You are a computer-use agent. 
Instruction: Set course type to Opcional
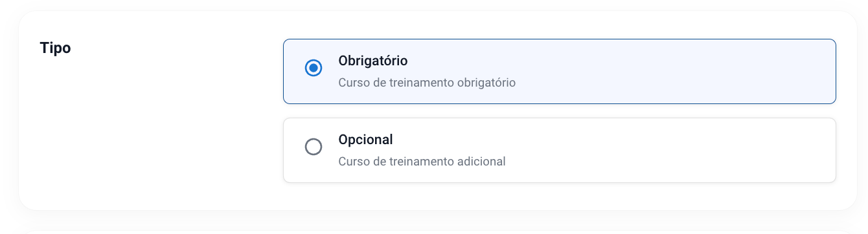(314, 147)
